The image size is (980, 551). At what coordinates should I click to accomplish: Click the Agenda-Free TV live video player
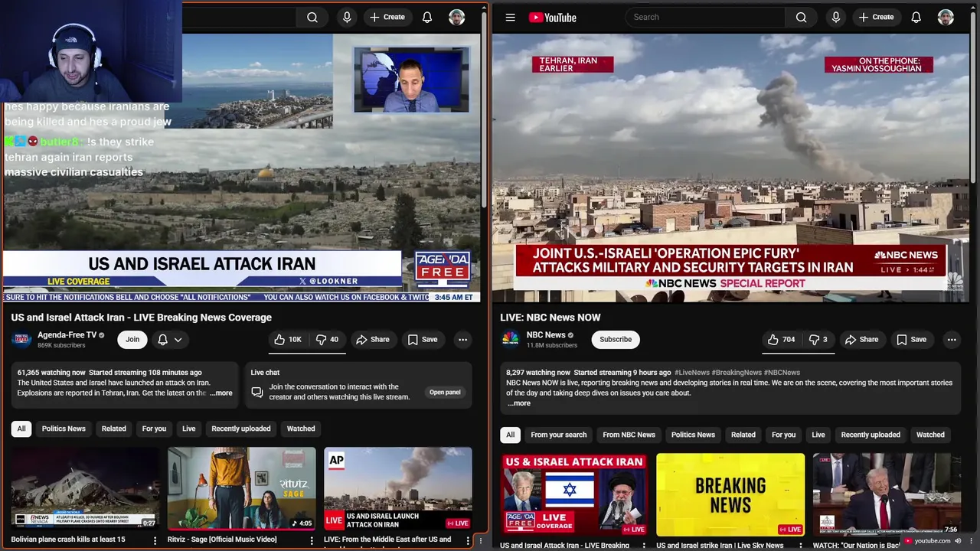tap(242, 168)
